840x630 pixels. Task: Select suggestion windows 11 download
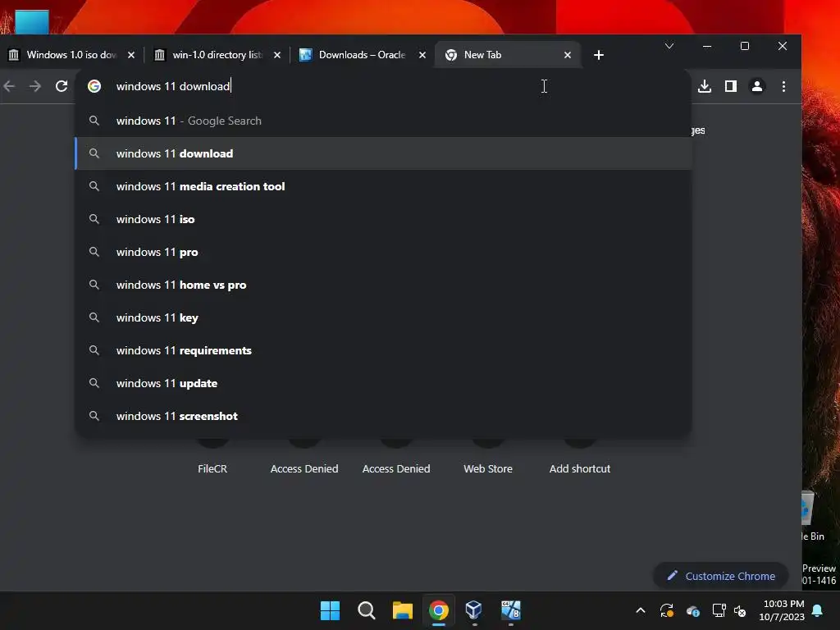click(x=383, y=153)
